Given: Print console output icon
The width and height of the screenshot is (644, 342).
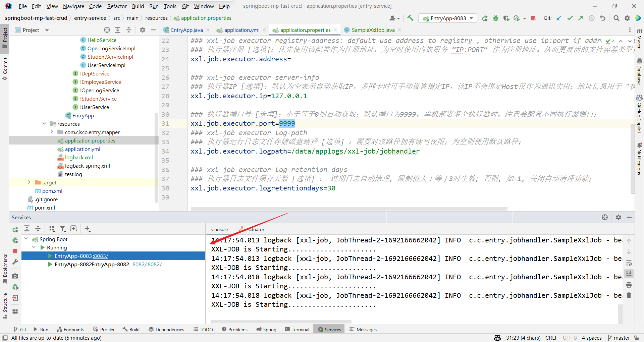Looking at the screenshot, I should 629,285.
